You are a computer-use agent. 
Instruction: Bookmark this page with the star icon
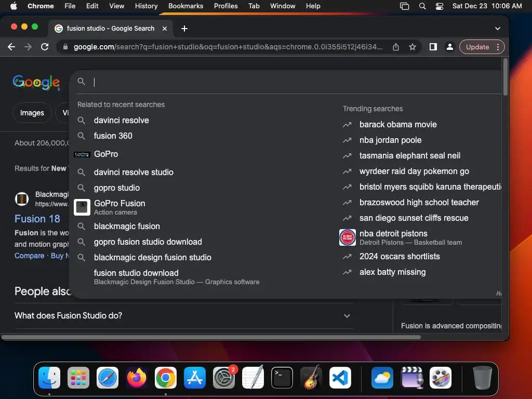tap(412, 47)
